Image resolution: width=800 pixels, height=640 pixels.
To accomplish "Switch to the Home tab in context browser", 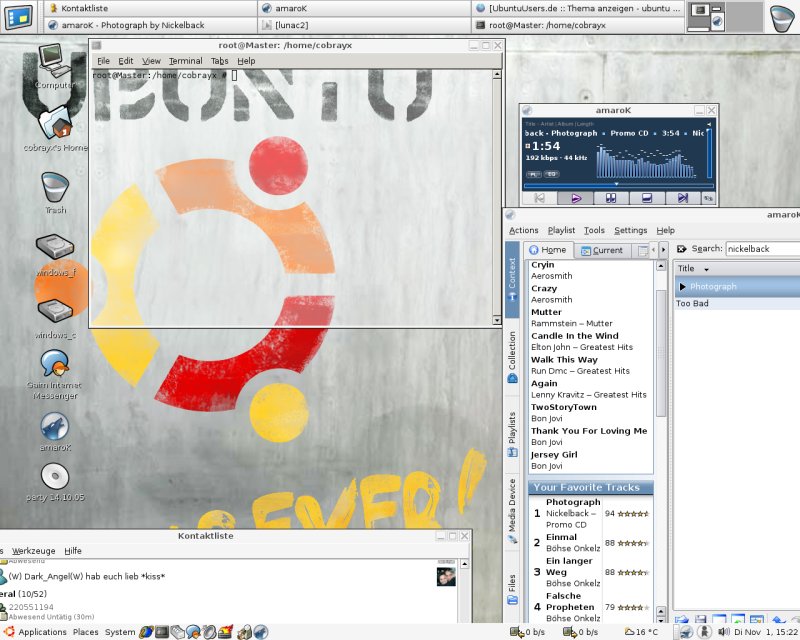I will 548,250.
